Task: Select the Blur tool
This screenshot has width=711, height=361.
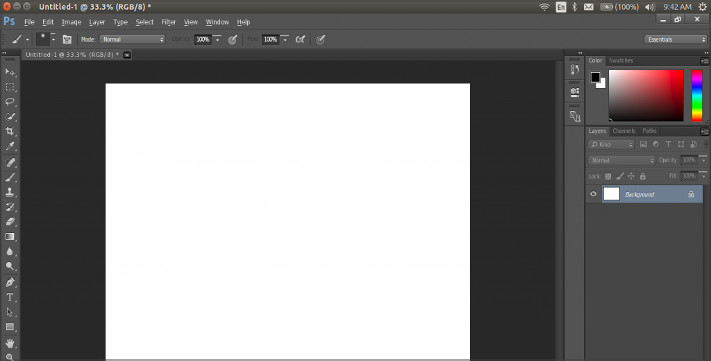Action: [10, 252]
